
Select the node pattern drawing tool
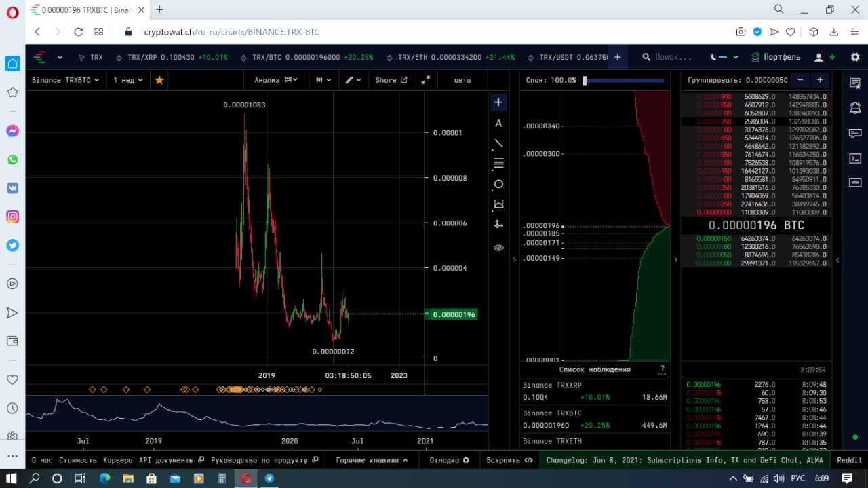tap(498, 225)
